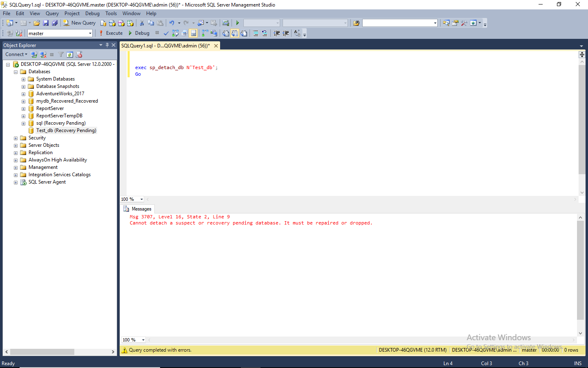The height and width of the screenshot is (368, 588).
Task: Click Comment out selected lines icon
Action: point(256,33)
